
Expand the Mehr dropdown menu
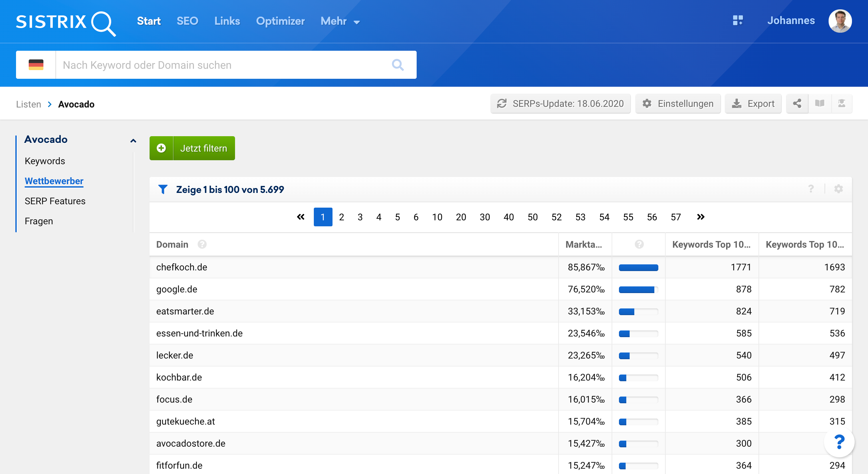[340, 21]
